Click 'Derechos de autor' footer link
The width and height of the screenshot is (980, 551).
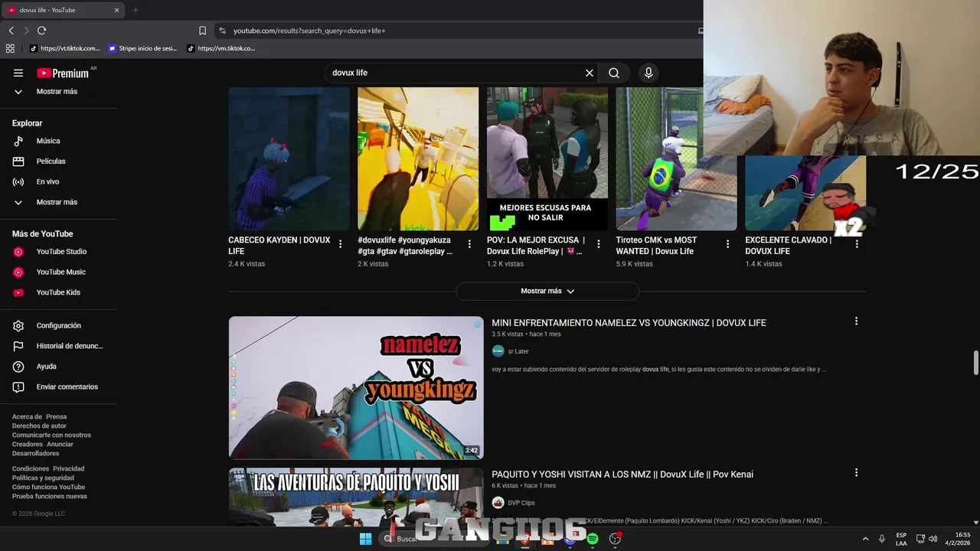39,426
